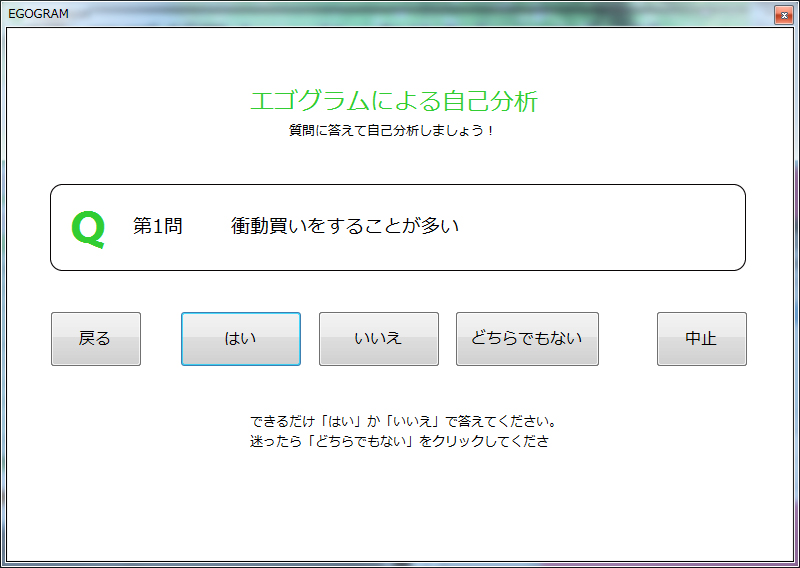Click the instruction line できるだけ「はい」か「いいえ」で答えてください。
The width and height of the screenshot is (800, 568).
tap(403, 422)
